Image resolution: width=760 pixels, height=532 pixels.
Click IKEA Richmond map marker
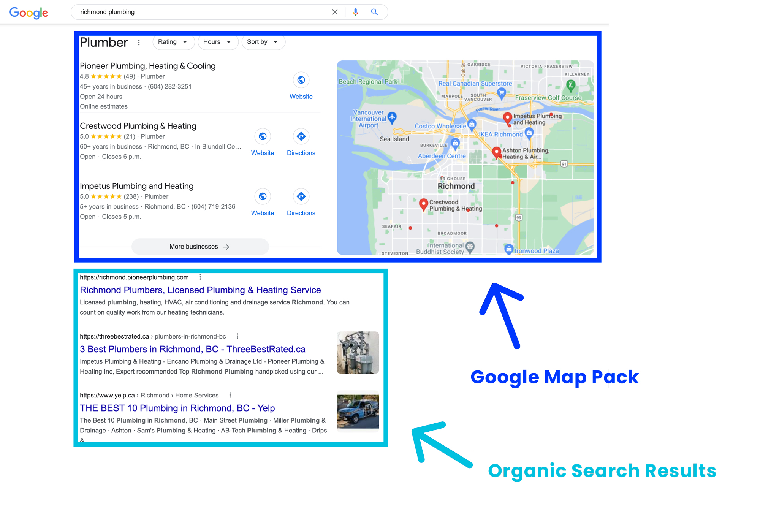coord(529,133)
